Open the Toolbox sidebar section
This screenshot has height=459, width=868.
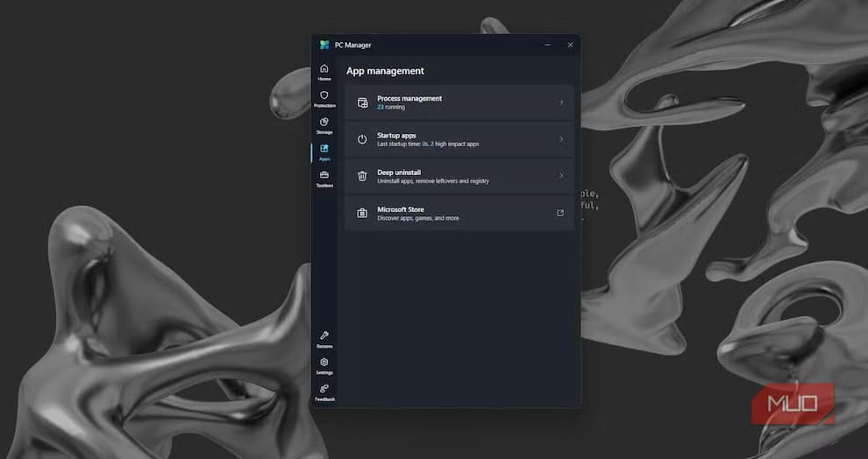324,179
